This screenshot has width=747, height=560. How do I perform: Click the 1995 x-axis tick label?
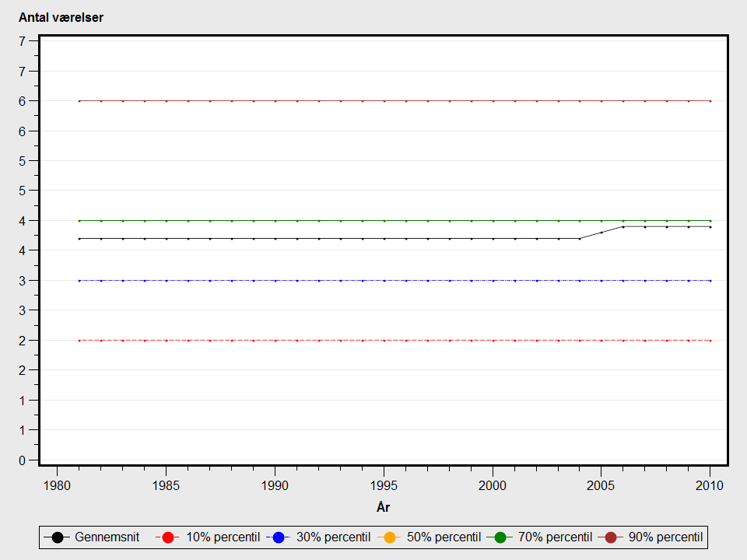(384, 485)
